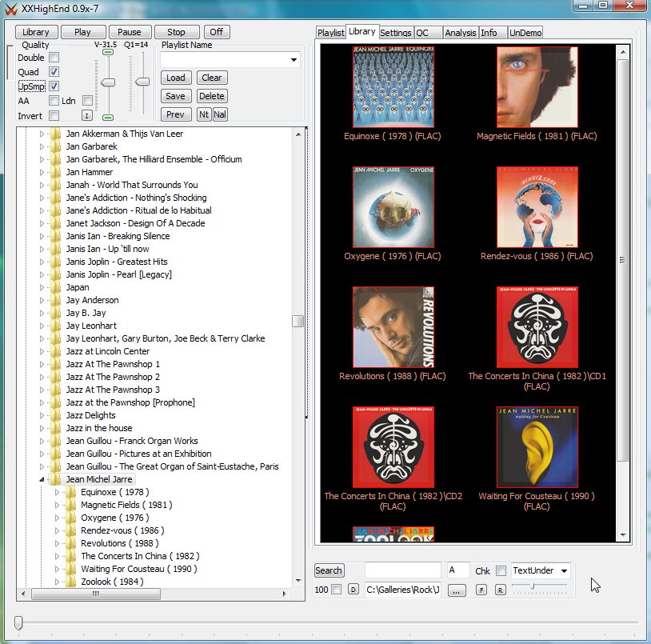Click the search text input field
The width and height of the screenshot is (651, 644).
coord(403,570)
